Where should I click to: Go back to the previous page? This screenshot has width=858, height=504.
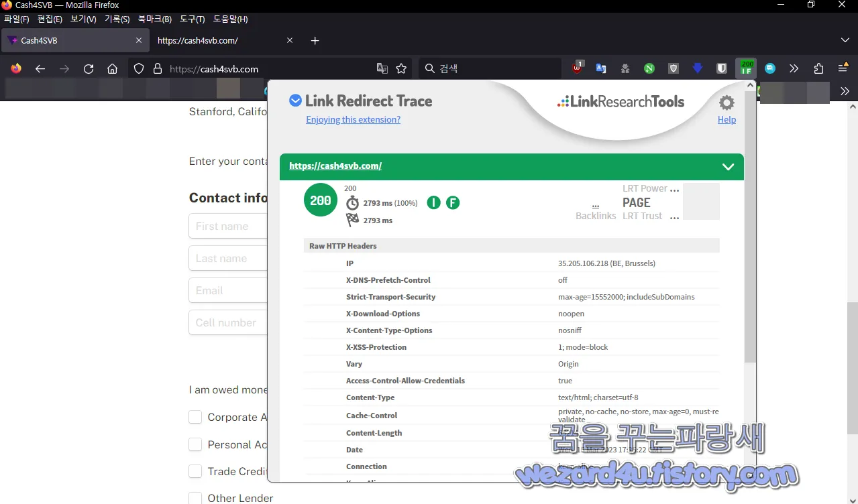click(40, 68)
